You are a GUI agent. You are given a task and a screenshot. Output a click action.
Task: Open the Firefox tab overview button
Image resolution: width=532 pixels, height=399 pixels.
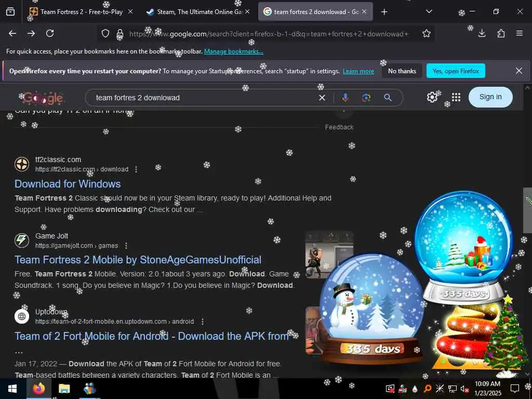coord(10,12)
